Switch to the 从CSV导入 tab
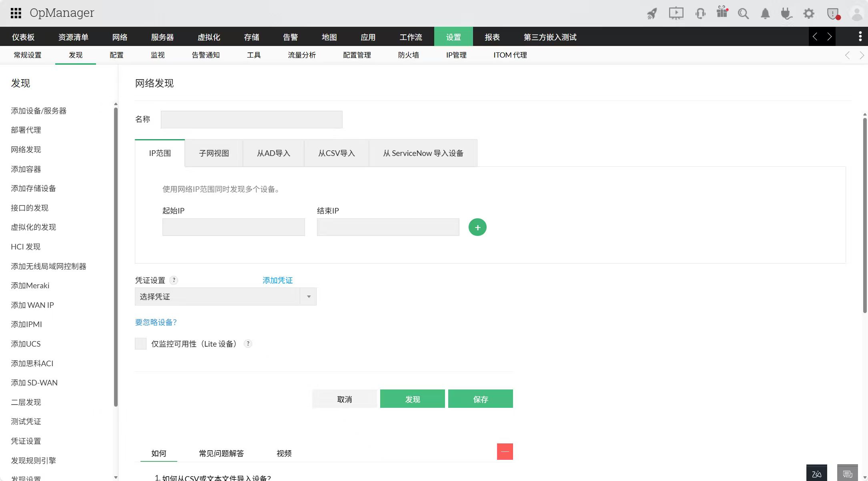Screen dimensions: 868x481 click(x=336, y=153)
